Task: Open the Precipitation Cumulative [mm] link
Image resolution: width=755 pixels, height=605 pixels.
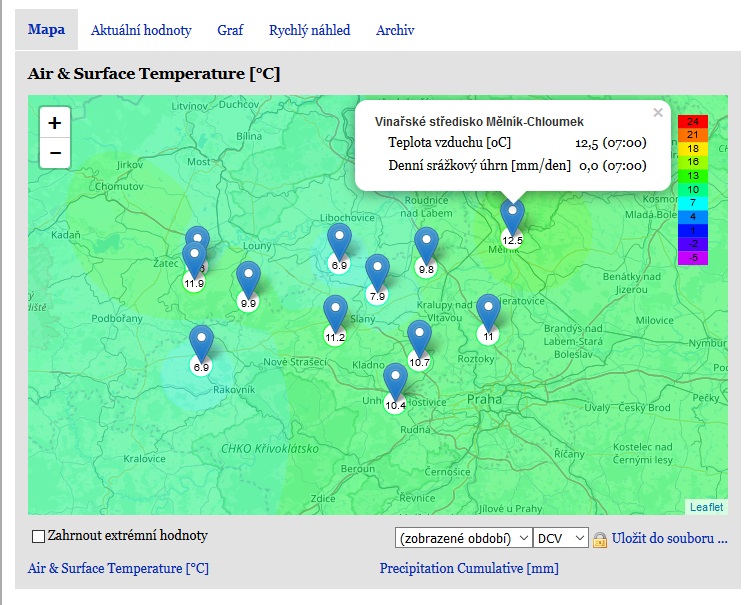Action: [x=469, y=568]
